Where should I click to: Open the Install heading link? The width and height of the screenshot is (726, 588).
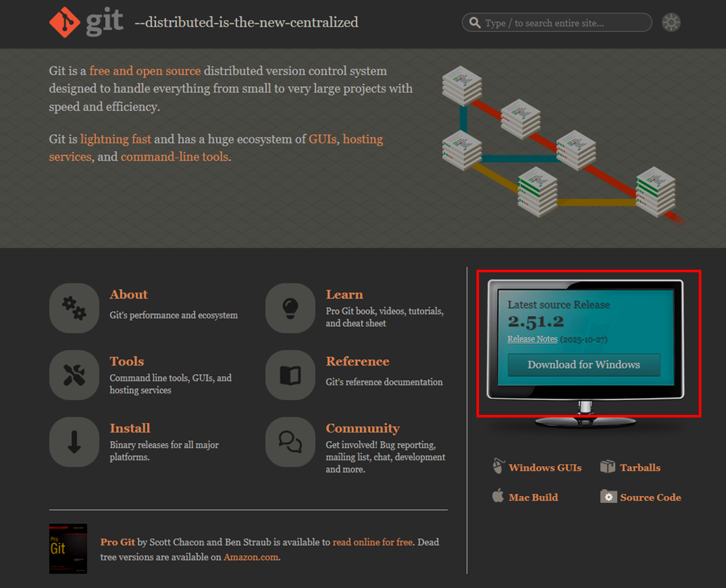coord(130,429)
